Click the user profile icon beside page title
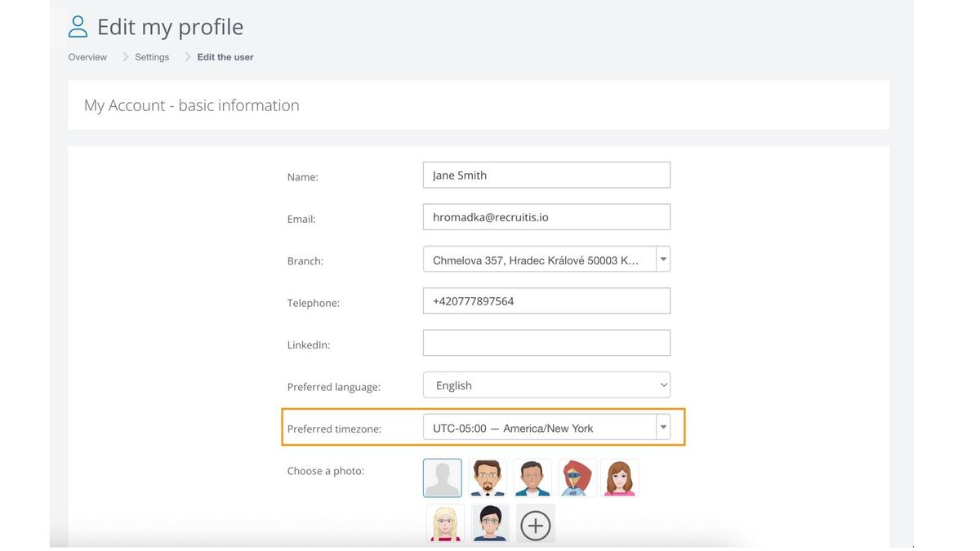The height and width of the screenshot is (551, 980). 78,27
